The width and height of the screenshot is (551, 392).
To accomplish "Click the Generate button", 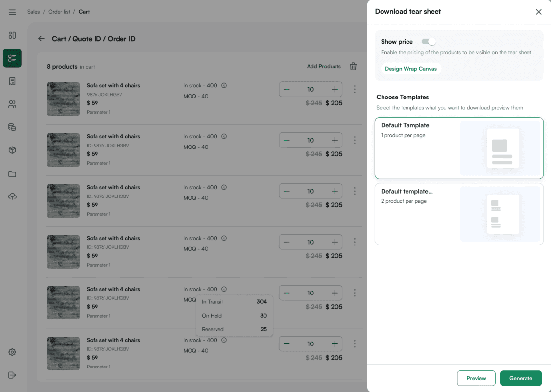I will (x=521, y=378).
